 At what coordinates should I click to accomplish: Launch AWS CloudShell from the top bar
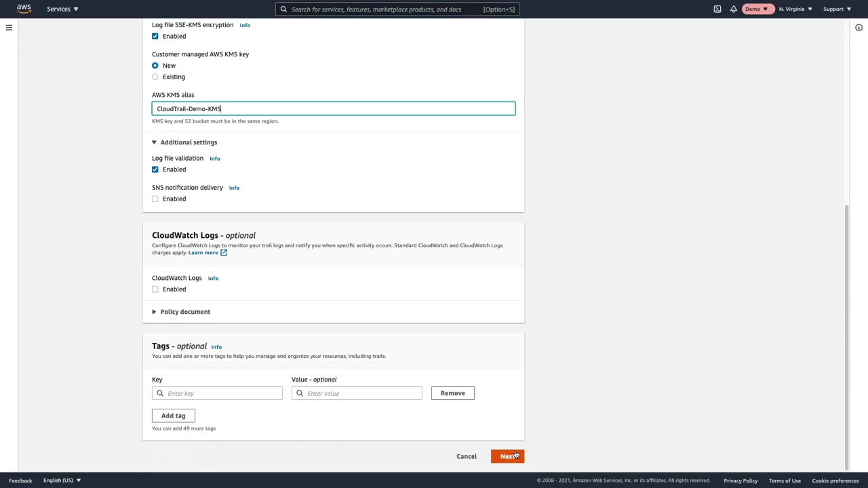(717, 9)
